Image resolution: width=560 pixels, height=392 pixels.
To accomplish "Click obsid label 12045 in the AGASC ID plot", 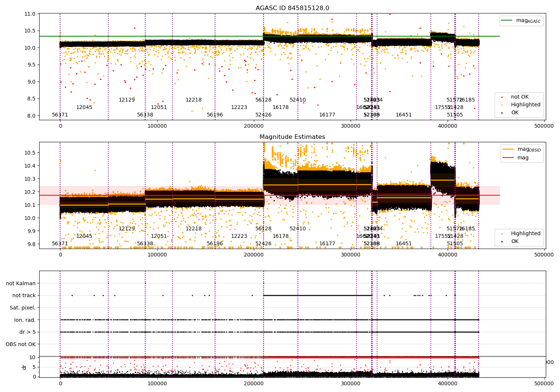I will tap(84, 108).
